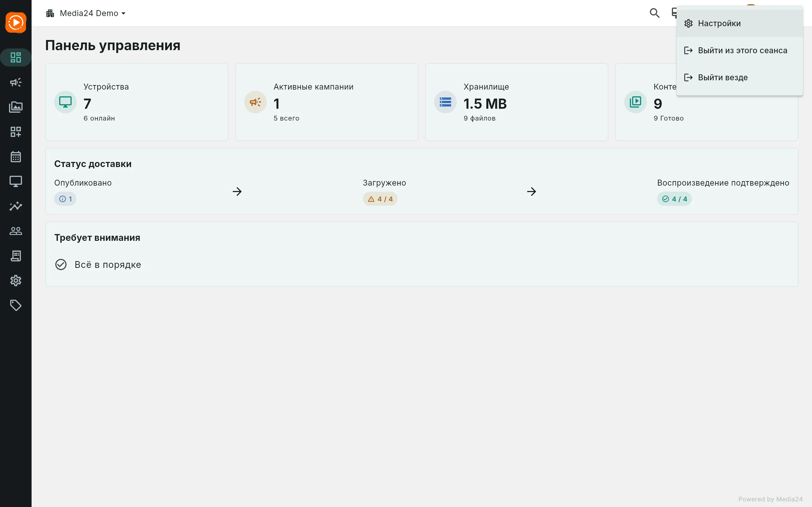Click the search magnifier icon in header
Viewport: 812px width, 507px height.
(x=655, y=13)
